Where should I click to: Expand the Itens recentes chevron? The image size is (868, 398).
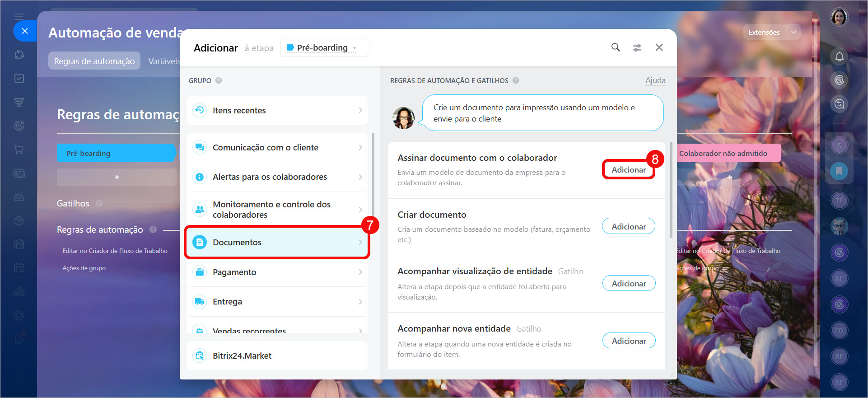(360, 110)
